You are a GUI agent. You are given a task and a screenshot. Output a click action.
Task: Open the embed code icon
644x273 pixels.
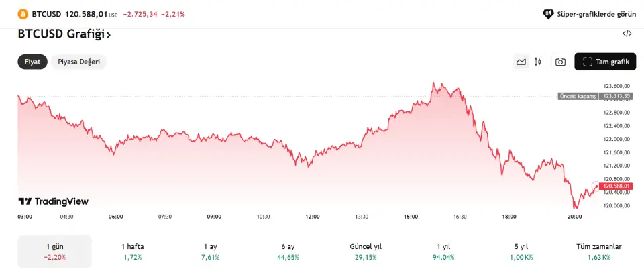[x=627, y=33]
